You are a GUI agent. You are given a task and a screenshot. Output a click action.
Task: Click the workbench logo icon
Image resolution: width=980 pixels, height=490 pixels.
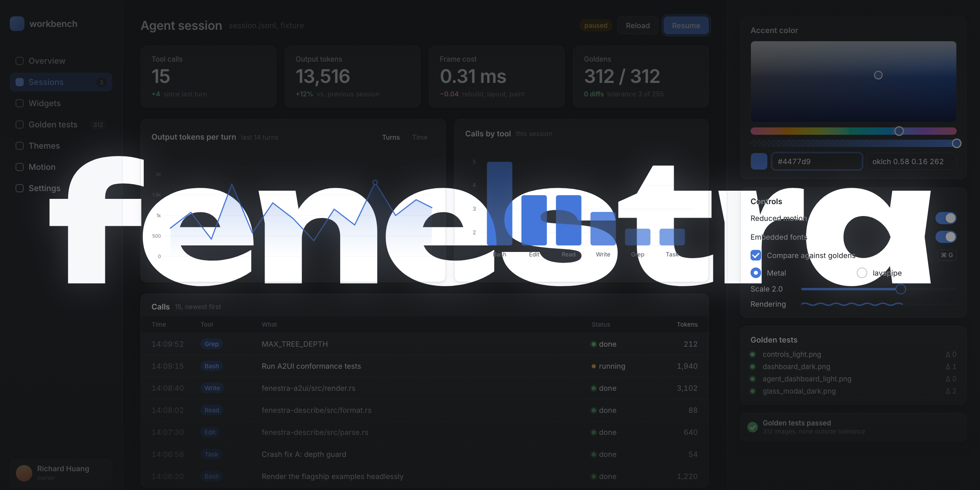tap(17, 24)
